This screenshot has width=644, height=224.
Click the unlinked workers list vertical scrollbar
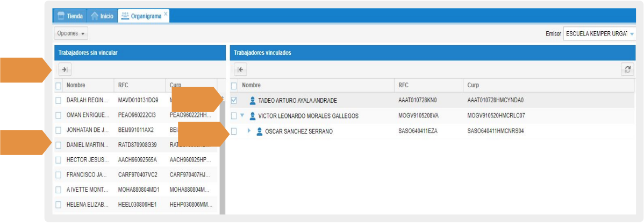tap(222, 156)
